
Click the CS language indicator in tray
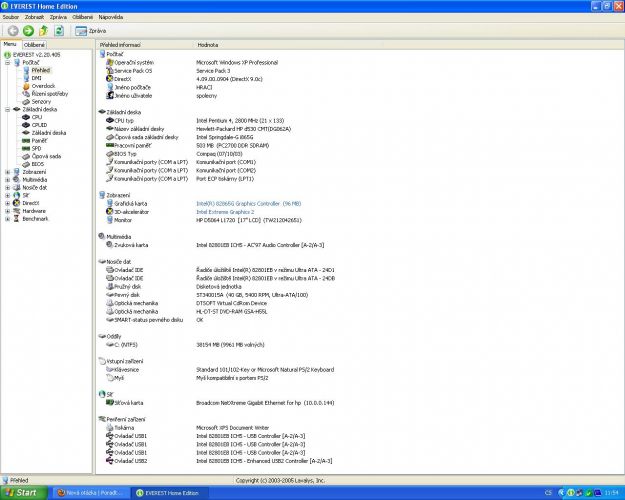[x=548, y=493]
